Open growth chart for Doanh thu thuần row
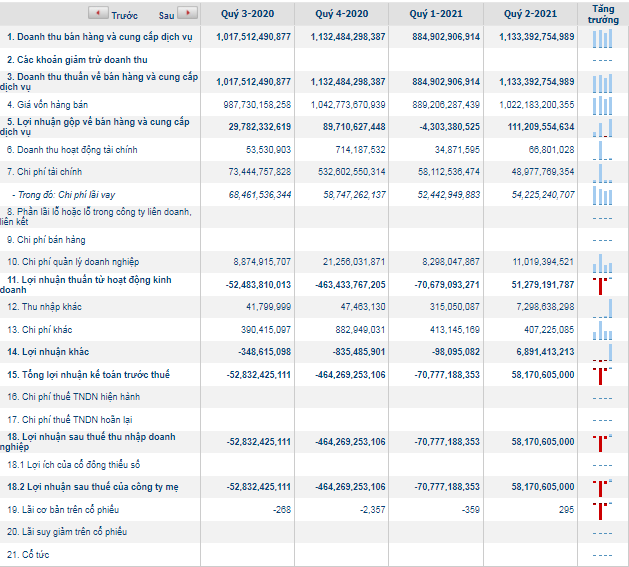 [x=602, y=82]
